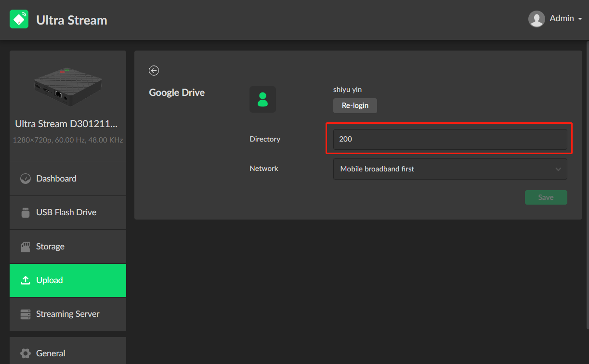Click the Directory label

[x=265, y=139]
